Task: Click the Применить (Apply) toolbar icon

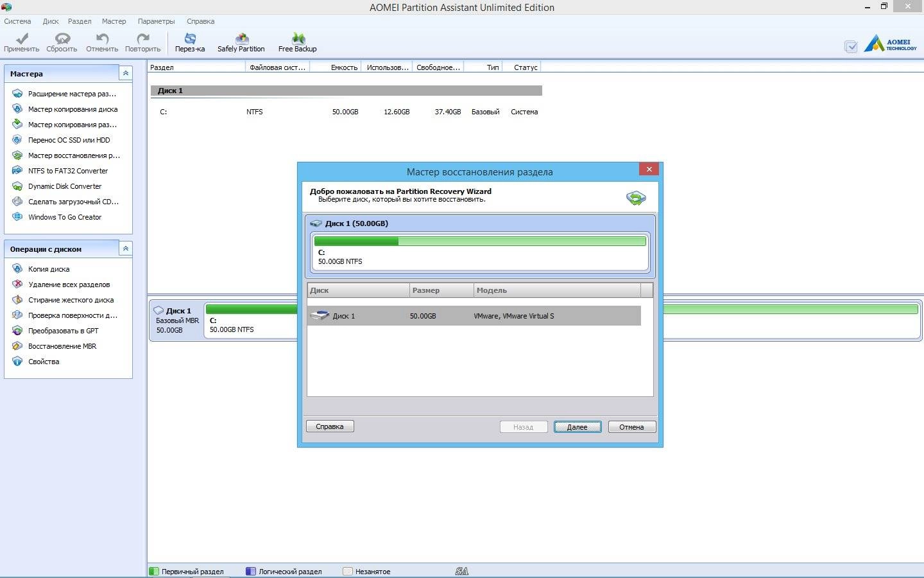Action: point(21,42)
